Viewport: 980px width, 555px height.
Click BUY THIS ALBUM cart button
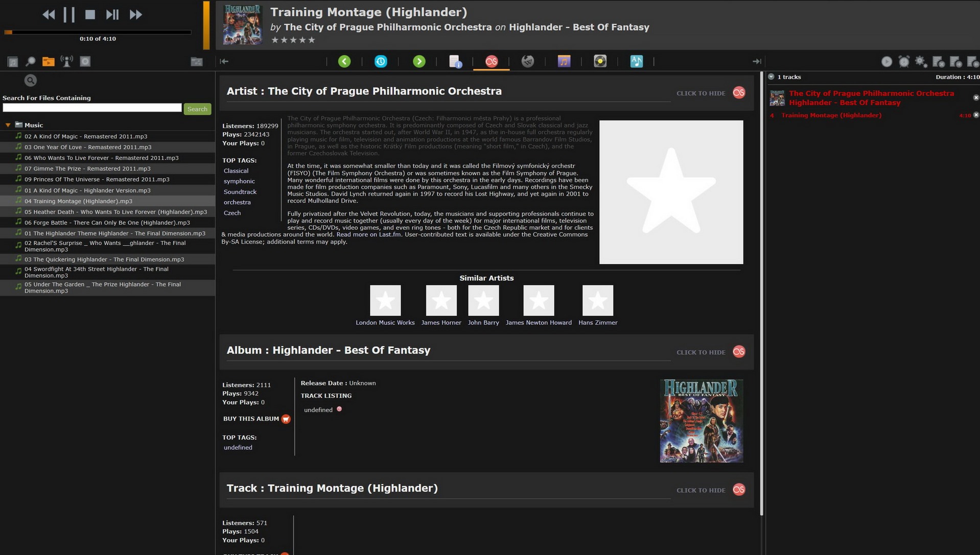(x=286, y=419)
